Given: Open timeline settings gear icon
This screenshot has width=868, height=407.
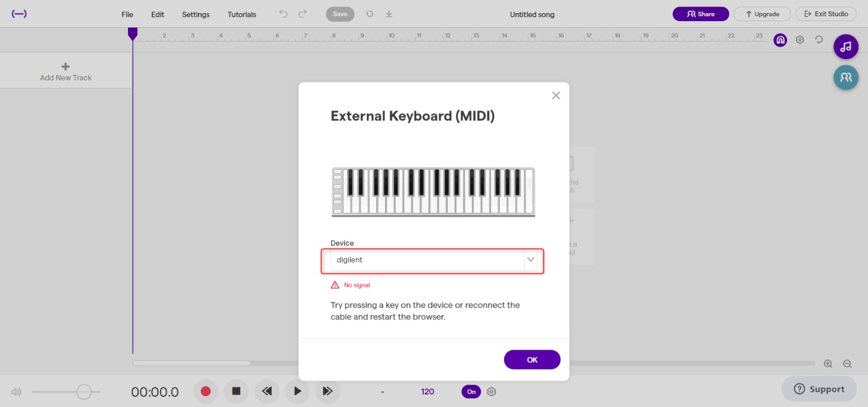Looking at the screenshot, I should coord(800,40).
